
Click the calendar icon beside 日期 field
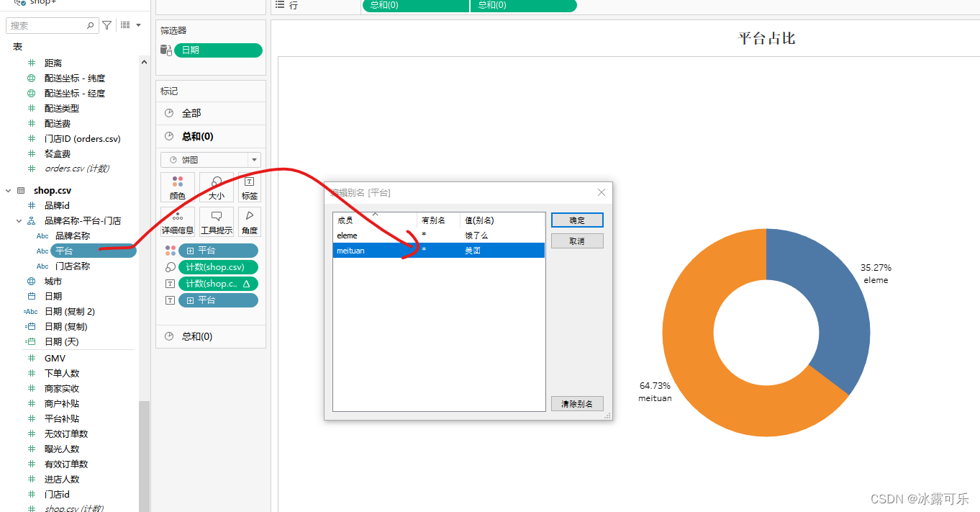(x=31, y=296)
